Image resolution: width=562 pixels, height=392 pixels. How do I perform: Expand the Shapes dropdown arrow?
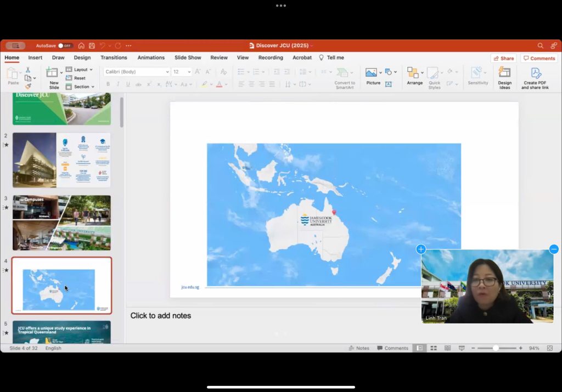pyautogui.click(x=395, y=72)
